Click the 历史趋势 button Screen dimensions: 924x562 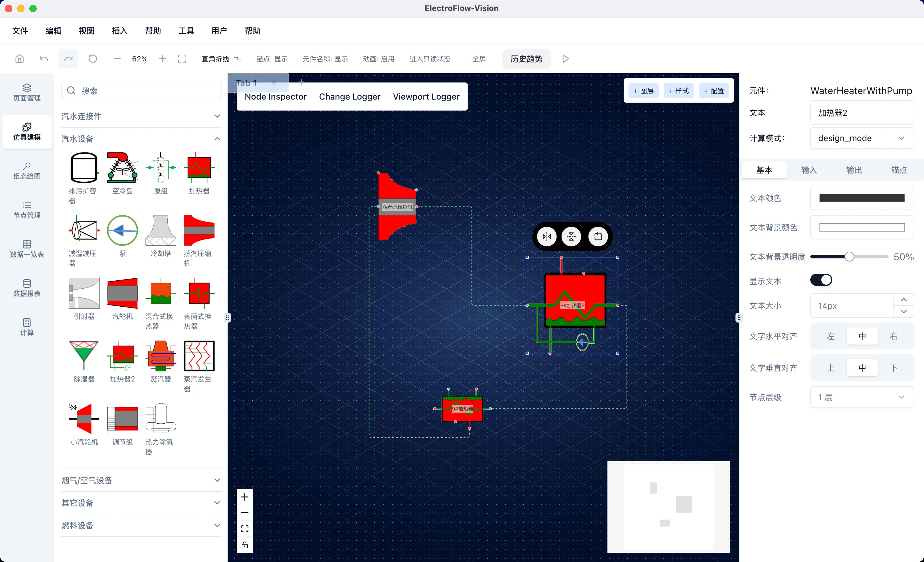526,59
